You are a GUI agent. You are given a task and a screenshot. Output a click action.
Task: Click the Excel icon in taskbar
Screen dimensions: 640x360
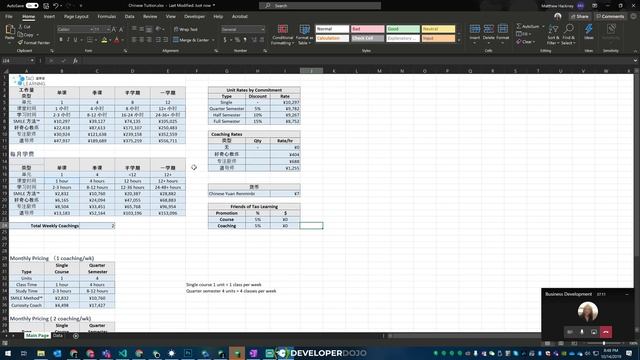[237, 353]
